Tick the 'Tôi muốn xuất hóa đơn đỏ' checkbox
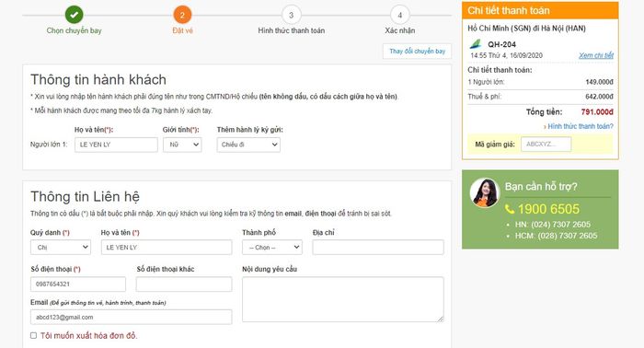Screen dimensions: 644x348 coord(33,336)
